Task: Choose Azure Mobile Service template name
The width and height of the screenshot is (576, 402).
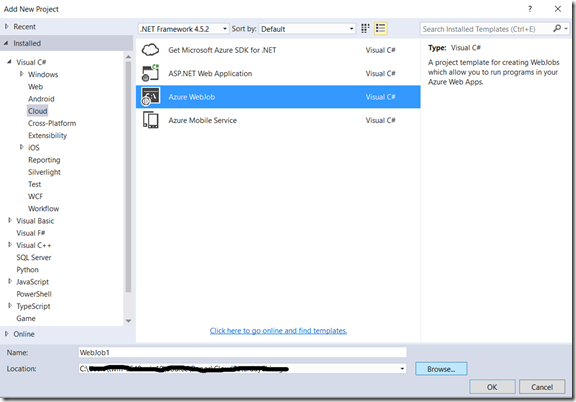Action: click(x=202, y=120)
